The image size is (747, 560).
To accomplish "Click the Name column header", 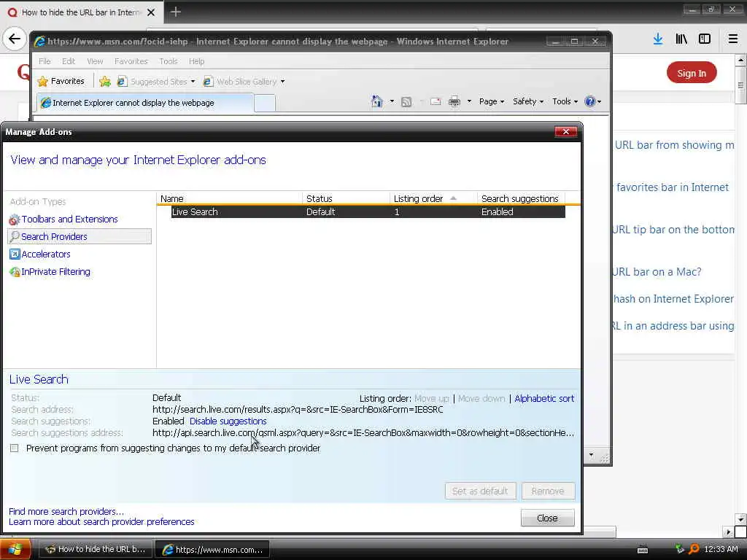I will pos(229,198).
